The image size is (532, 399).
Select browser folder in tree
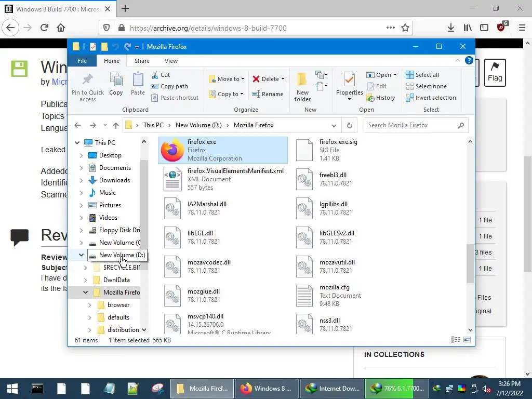click(118, 304)
